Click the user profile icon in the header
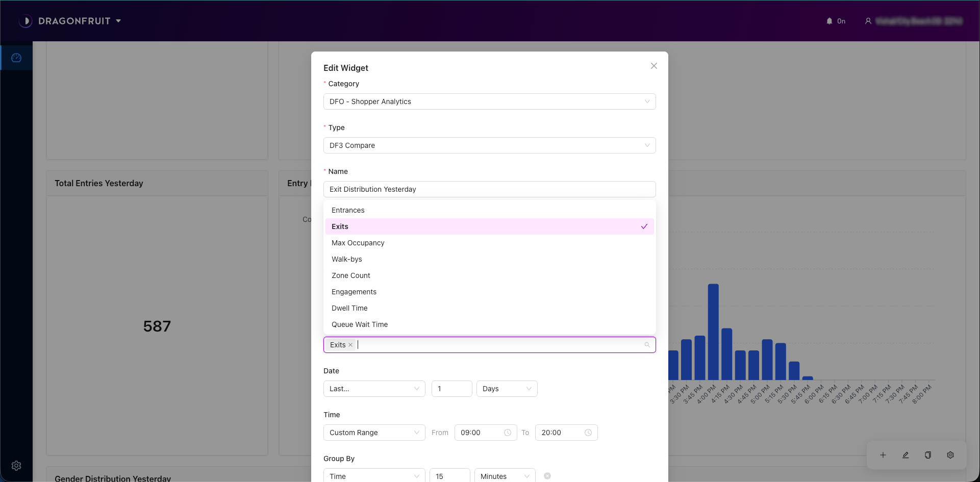The height and width of the screenshot is (482, 980). click(868, 21)
